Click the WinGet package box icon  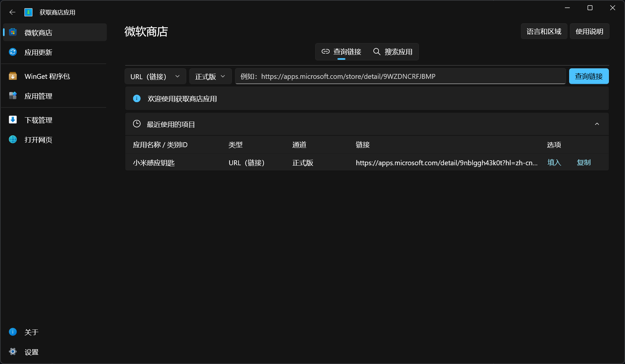[13, 76]
